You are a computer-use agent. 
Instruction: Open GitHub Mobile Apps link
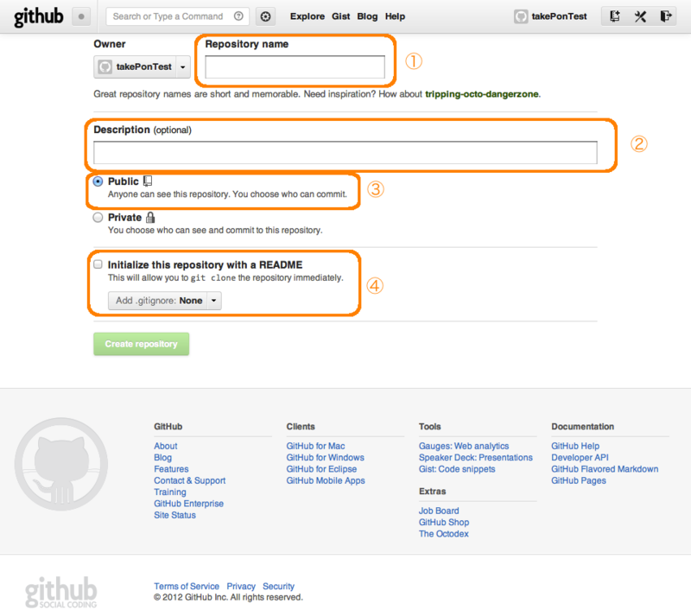pyautogui.click(x=326, y=480)
